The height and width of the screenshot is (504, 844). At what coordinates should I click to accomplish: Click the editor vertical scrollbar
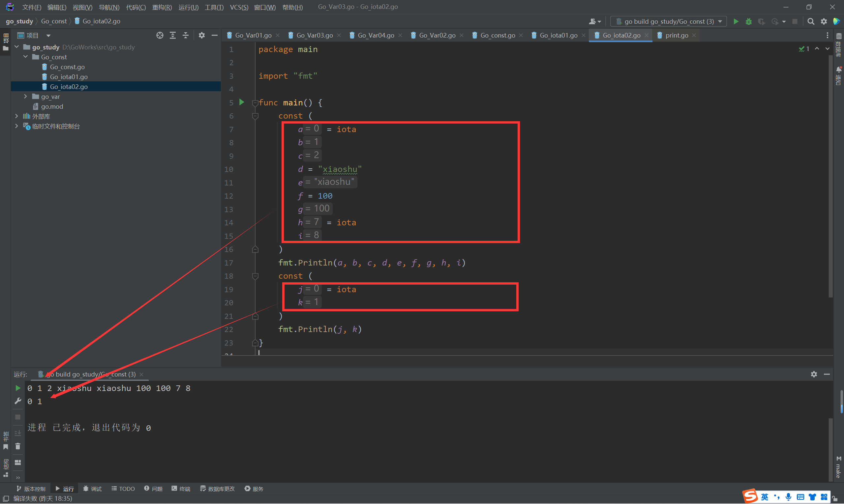point(830,177)
